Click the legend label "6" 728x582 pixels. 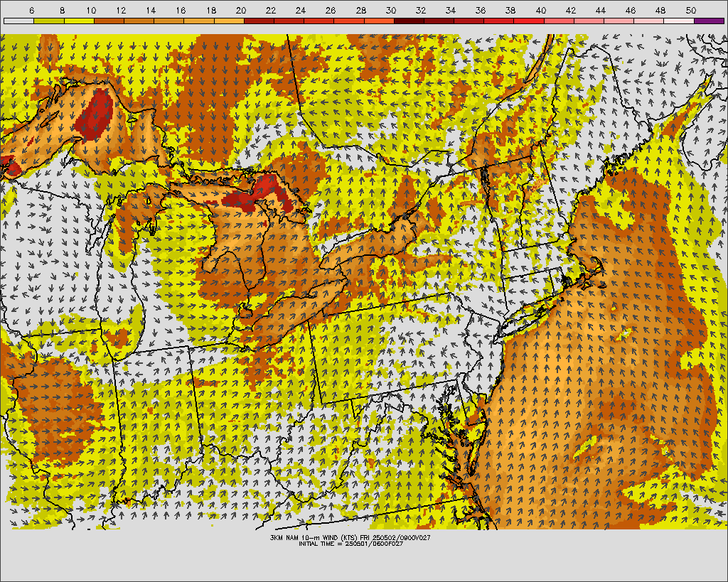click(31, 10)
